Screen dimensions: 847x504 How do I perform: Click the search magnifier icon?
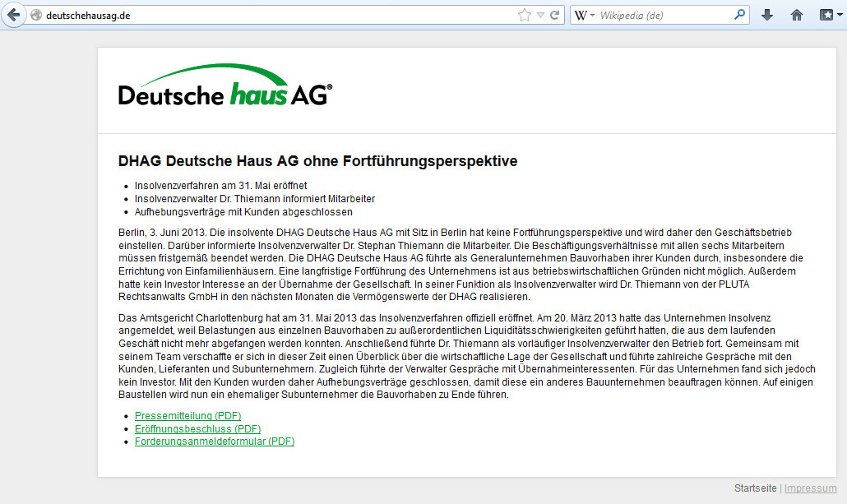point(739,15)
